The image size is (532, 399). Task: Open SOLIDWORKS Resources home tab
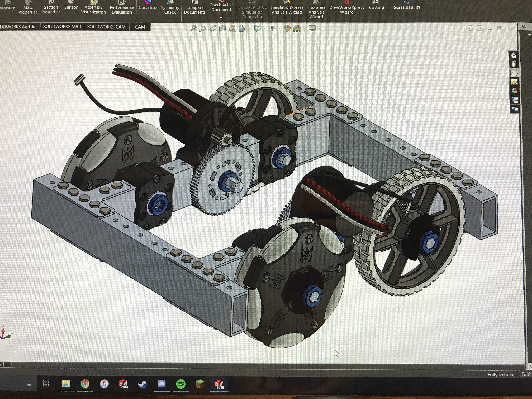(514, 55)
